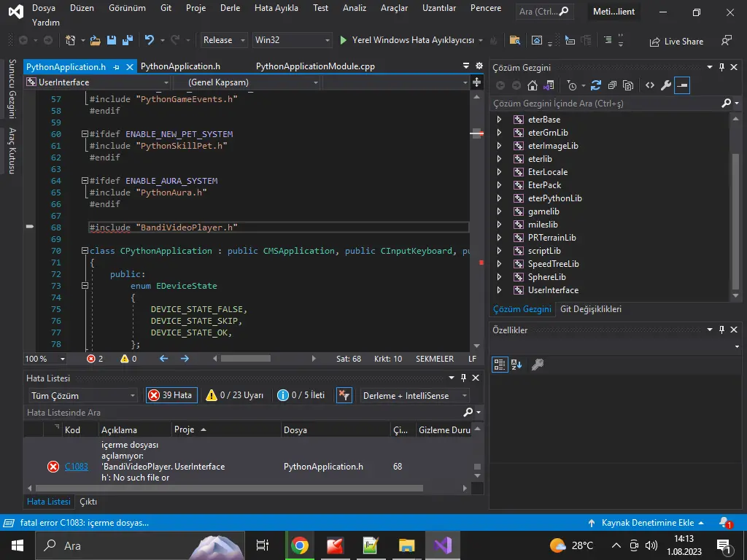747x560 pixels.
Task: Click Kaynak Denetimine Ekle in status bar
Action: pyautogui.click(x=647, y=523)
